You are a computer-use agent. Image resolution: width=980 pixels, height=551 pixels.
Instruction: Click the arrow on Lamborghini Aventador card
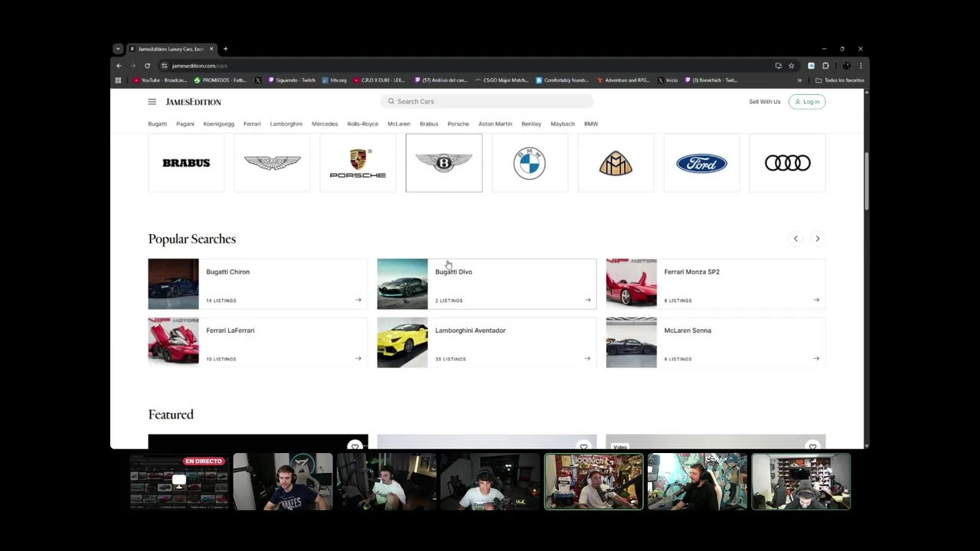click(x=587, y=358)
